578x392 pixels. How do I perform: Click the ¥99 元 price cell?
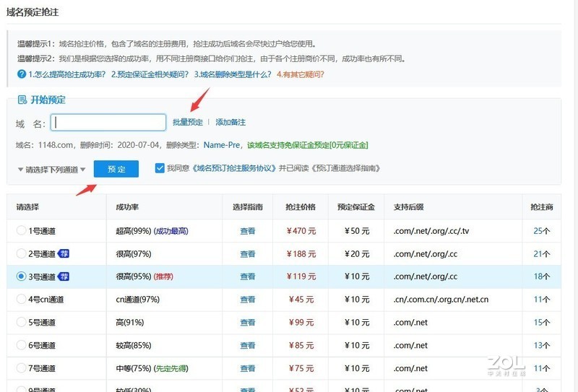pos(301,323)
